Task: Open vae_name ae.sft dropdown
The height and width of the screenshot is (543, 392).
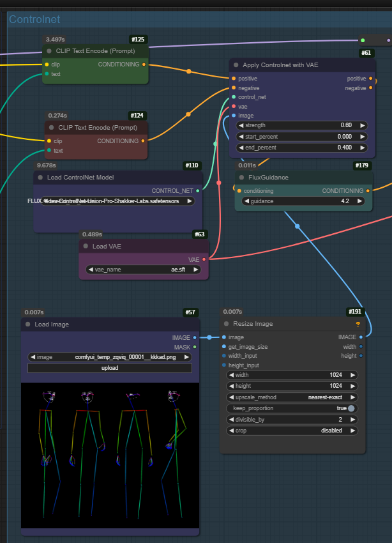Action: click(143, 270)
